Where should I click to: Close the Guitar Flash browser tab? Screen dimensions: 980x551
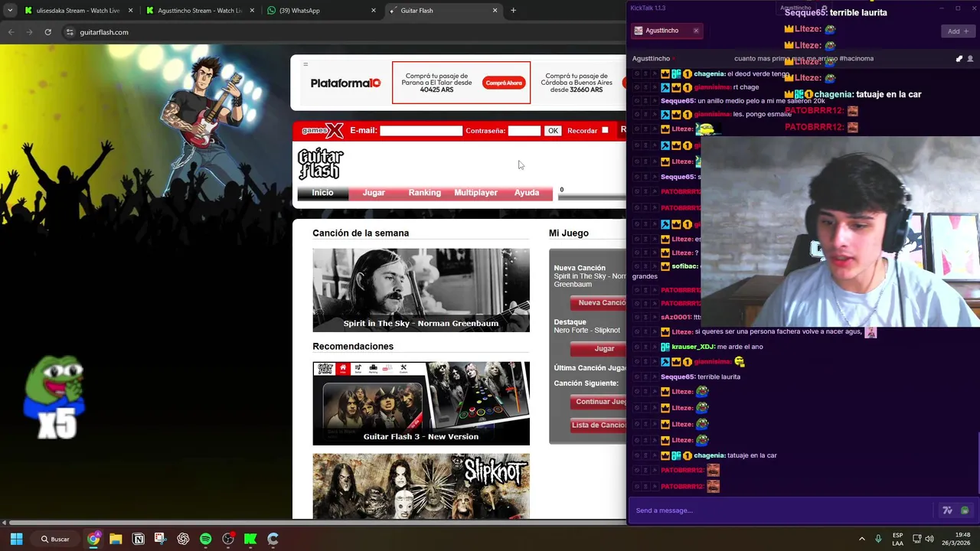[x=495, y=11]
